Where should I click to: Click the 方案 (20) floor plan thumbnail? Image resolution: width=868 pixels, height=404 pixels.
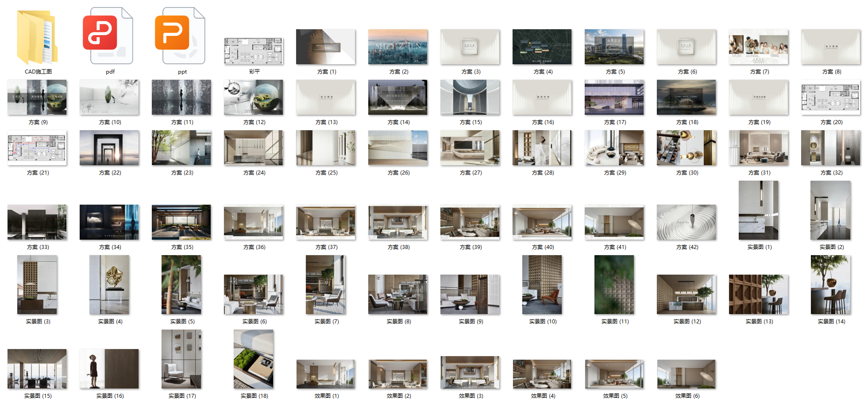(831, 97)
